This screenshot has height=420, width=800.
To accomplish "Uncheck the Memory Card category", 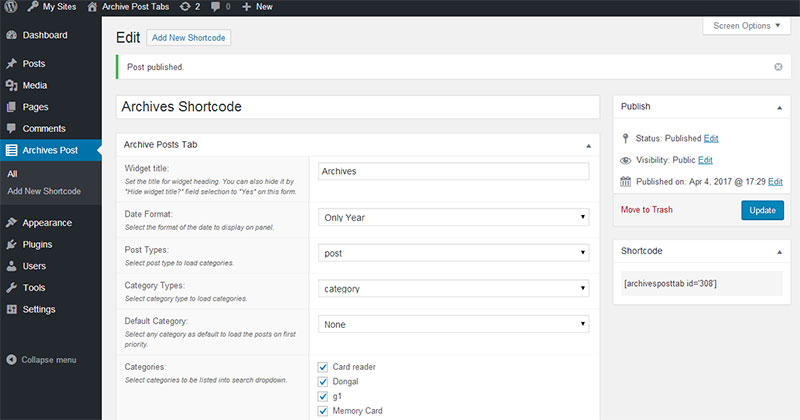I will point(322,411).
